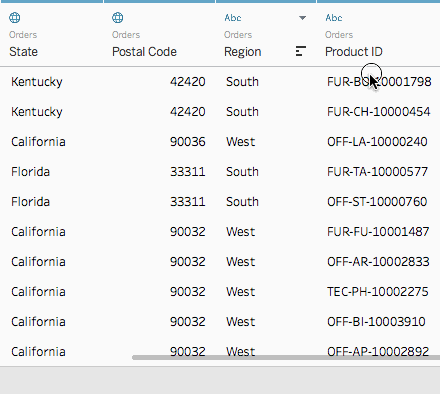Click the first Kentucky state cell
440x394 pixels.
37,82
